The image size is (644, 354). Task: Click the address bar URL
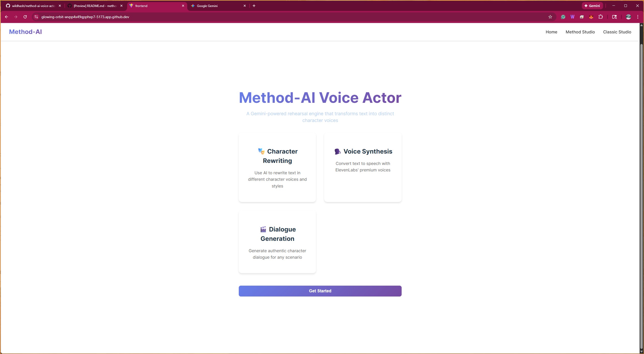(85, 17)
